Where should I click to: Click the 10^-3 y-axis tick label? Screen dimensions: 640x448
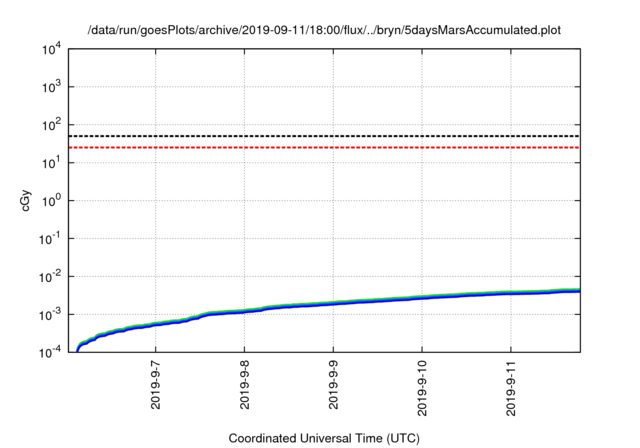click(x=51, y=315)
